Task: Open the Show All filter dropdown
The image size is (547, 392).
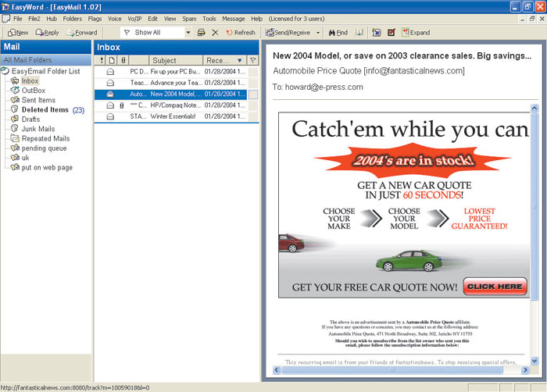Action: coord(188,33)
